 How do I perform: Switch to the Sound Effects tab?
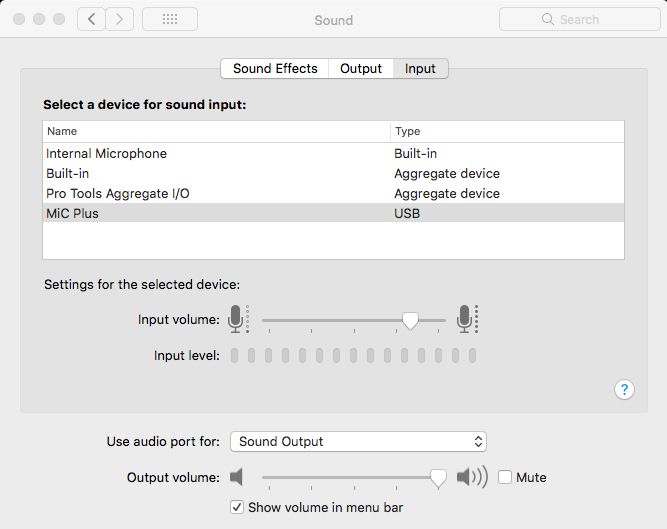pyautogui.click(x=275, y=68)
